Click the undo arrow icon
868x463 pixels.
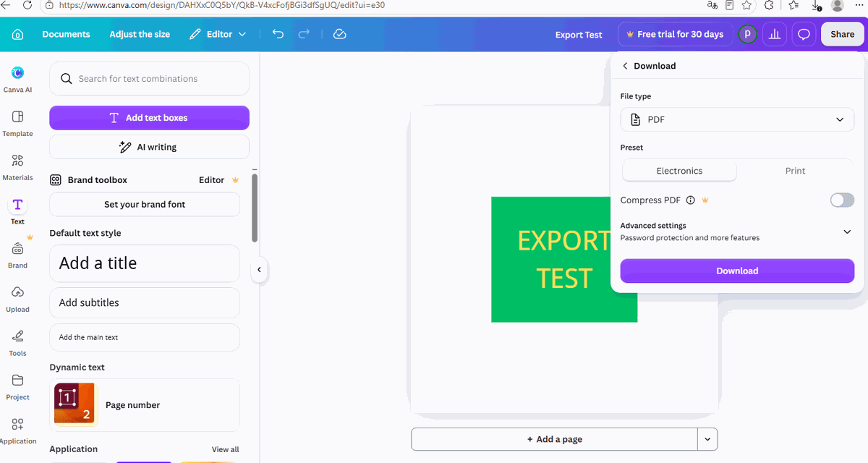coord(278,34)
